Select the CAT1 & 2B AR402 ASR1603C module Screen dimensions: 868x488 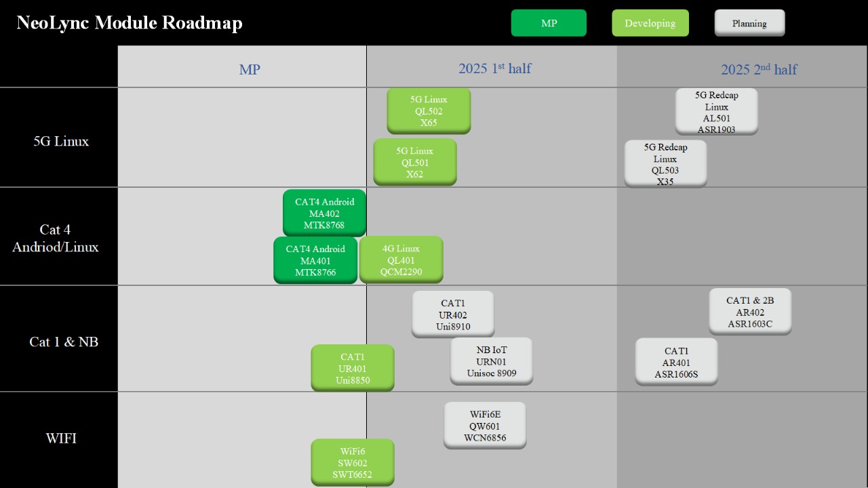pos(750,312)
